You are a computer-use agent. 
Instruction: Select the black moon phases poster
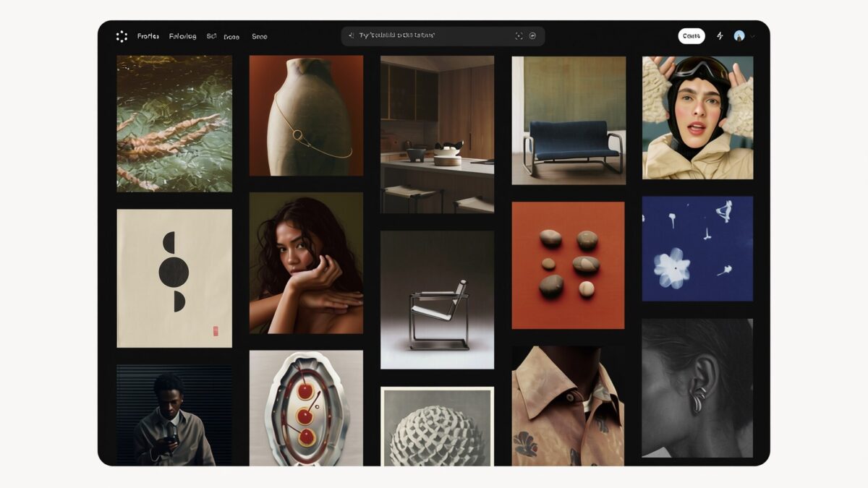coord(174,278)
